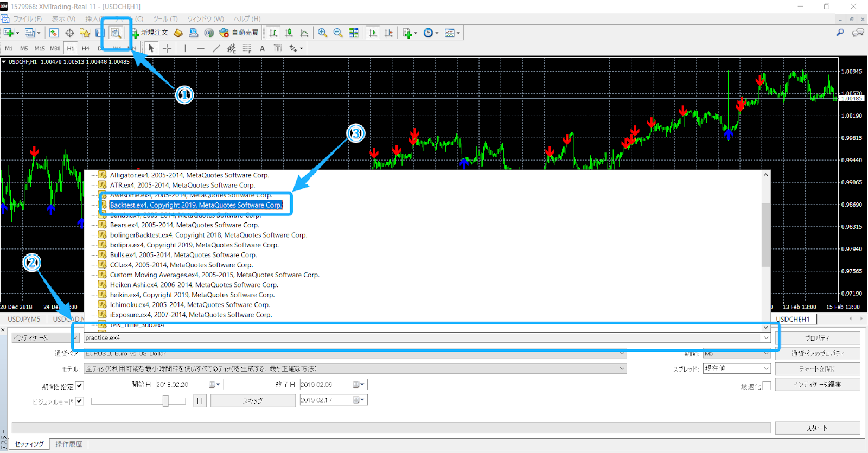Viewport: 868px width, 453px height.
Task: Enable the 最適化 checkbox
Action: (767, 386)
